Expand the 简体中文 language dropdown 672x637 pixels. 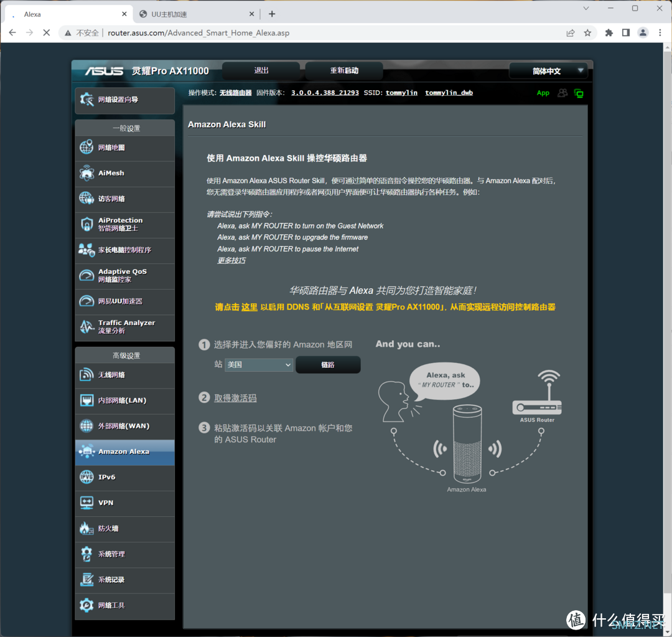click(548, 71)
